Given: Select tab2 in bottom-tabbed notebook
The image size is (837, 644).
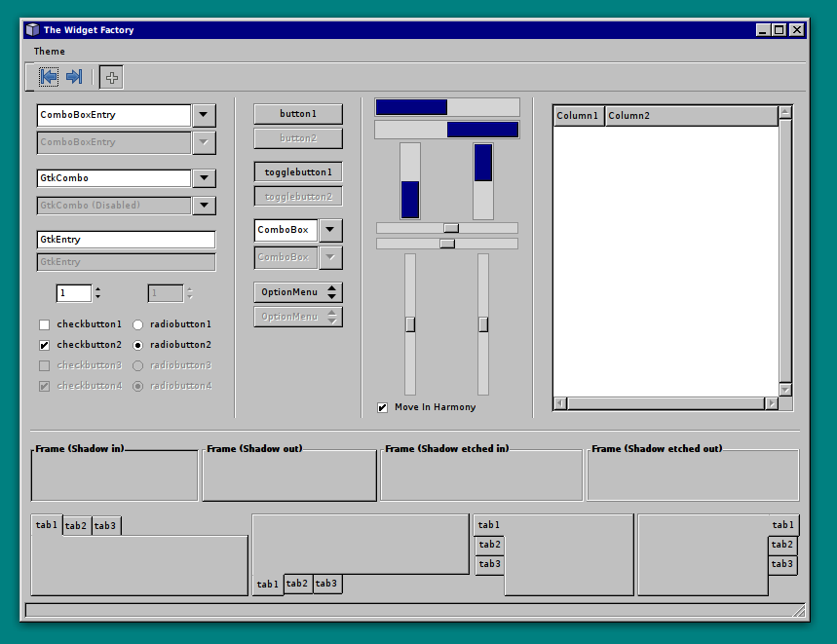Looking at the screenshot, I should [x=297, y=584].
